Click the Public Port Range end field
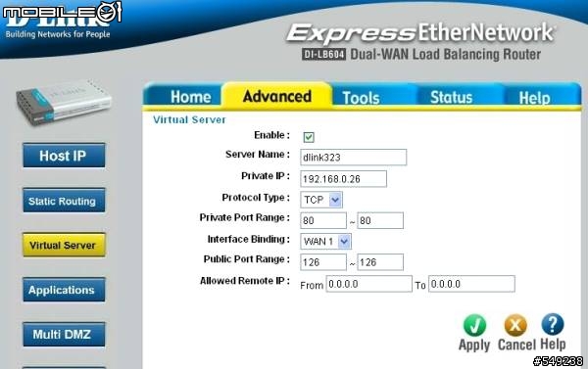The height and width of the screenshot is (369, 588). coord(380,262)
